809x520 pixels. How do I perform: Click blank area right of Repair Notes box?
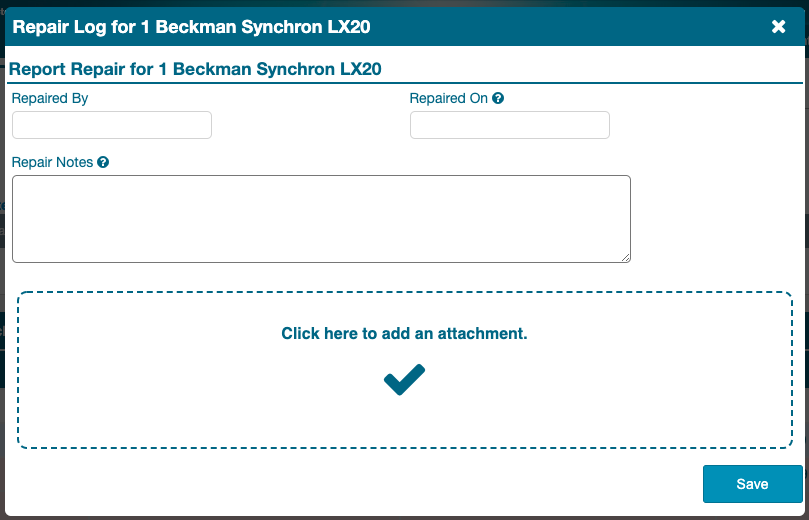[715, 218]
